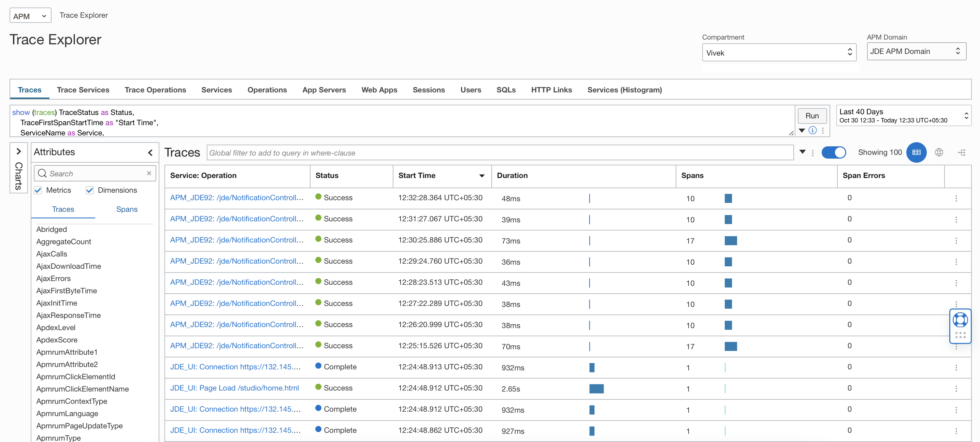This screenshot has width=980, height=442.
Task: Open the help lifebuoy widget
Action: click(960, 320)
